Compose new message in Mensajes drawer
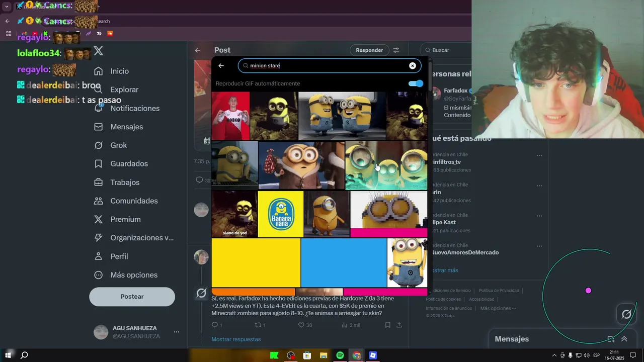Viewport: 644px width, 362px height. click(610, 339)
